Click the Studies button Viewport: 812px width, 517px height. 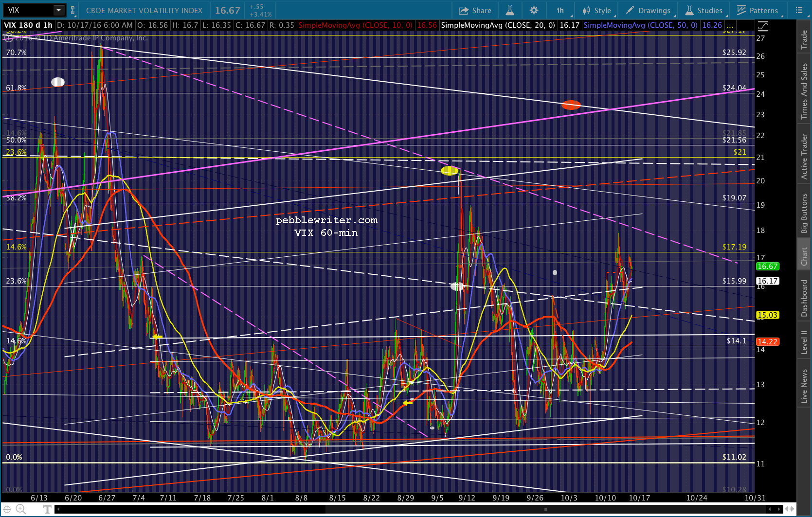704,10
